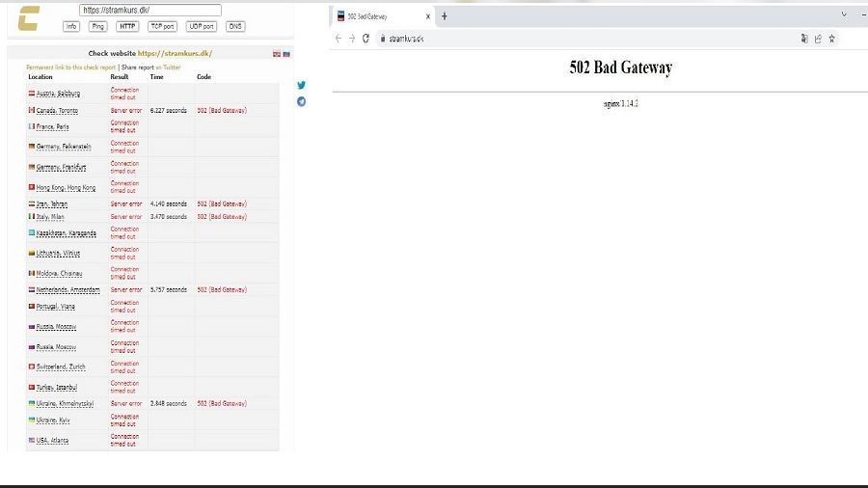
Task: Share report via the Twitter bird icon
Action: point(302,85)
